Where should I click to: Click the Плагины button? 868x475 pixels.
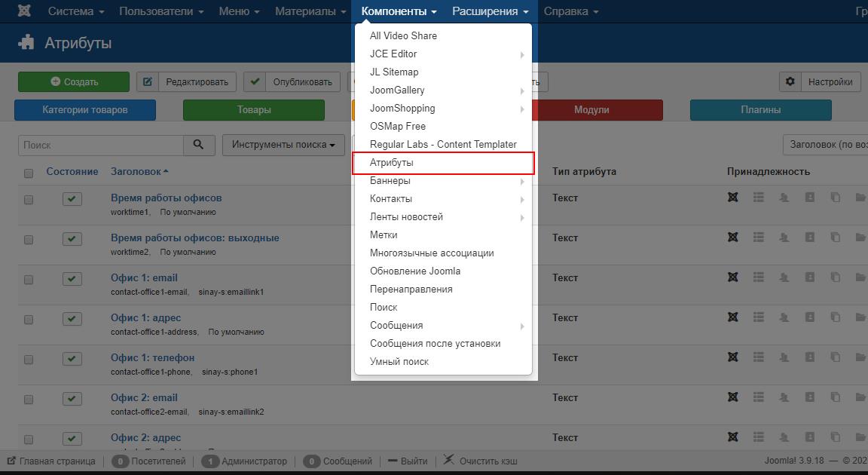(760, 110)
